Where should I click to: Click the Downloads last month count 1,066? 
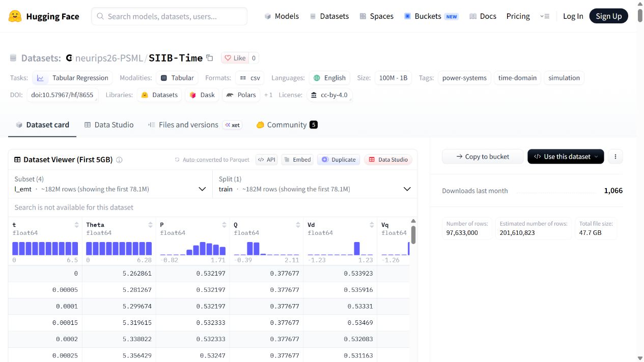pyautogui.click(x=613, y=191)
